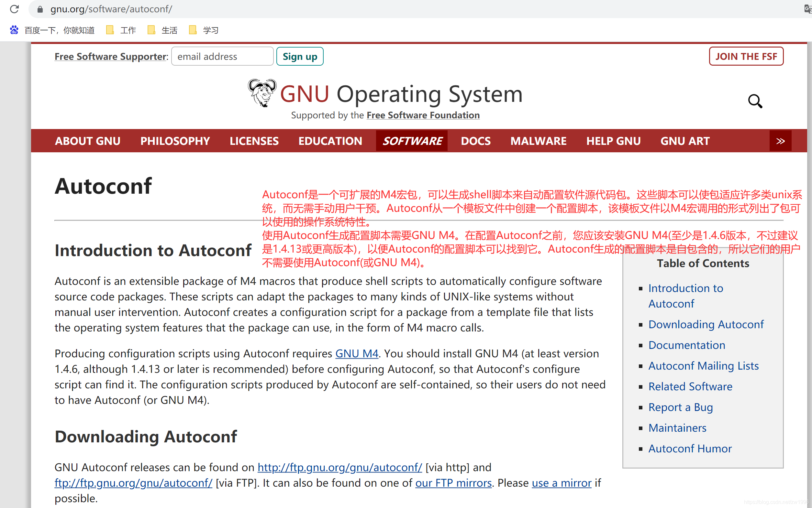Click the browser reload icon
This screenshot has width=812, height=508.
14,9
